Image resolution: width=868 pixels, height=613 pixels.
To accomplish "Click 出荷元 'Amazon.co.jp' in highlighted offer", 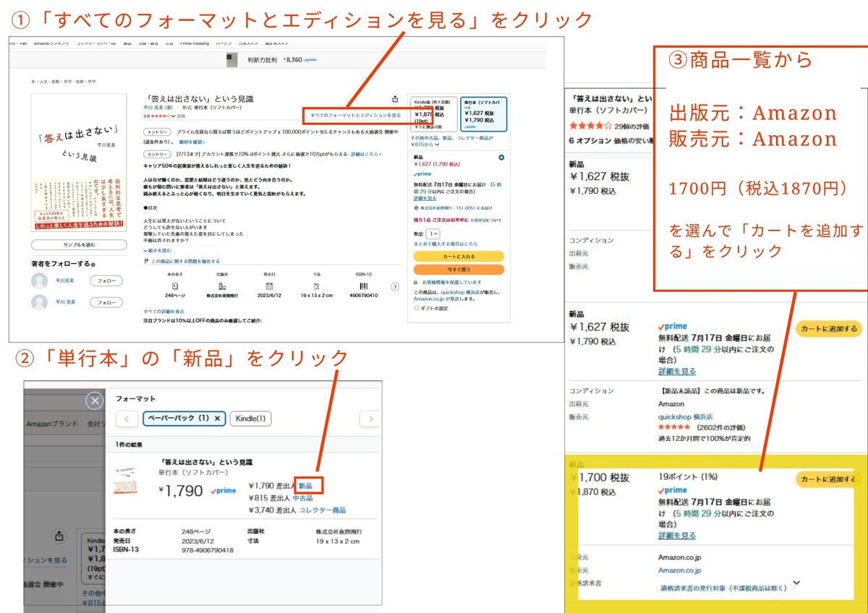I will (680, 557).
